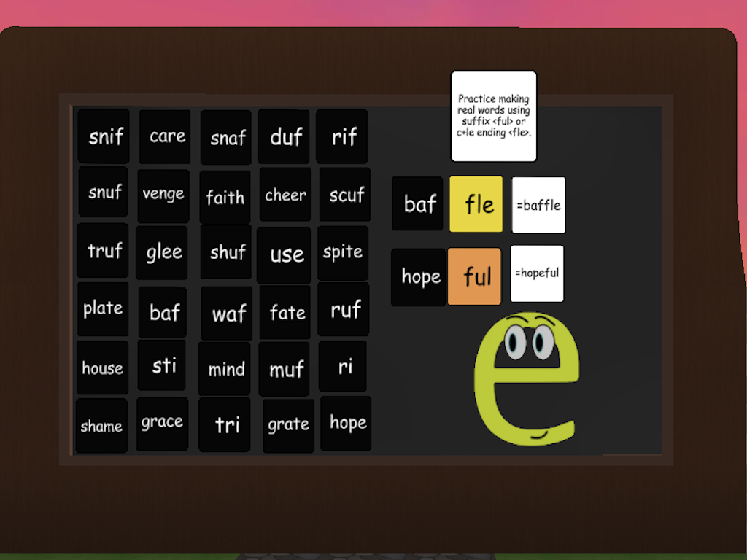Click the "plate" word tile

tap(103, 308)
